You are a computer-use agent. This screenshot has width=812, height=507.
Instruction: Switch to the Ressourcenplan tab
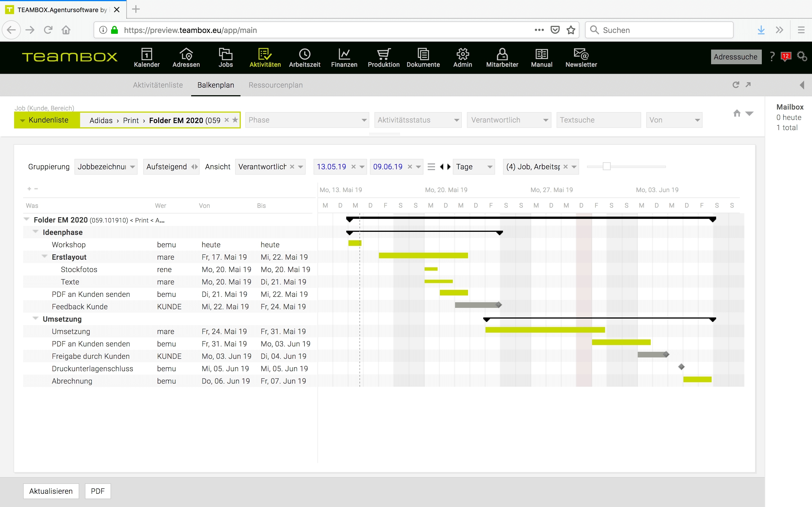275,85
